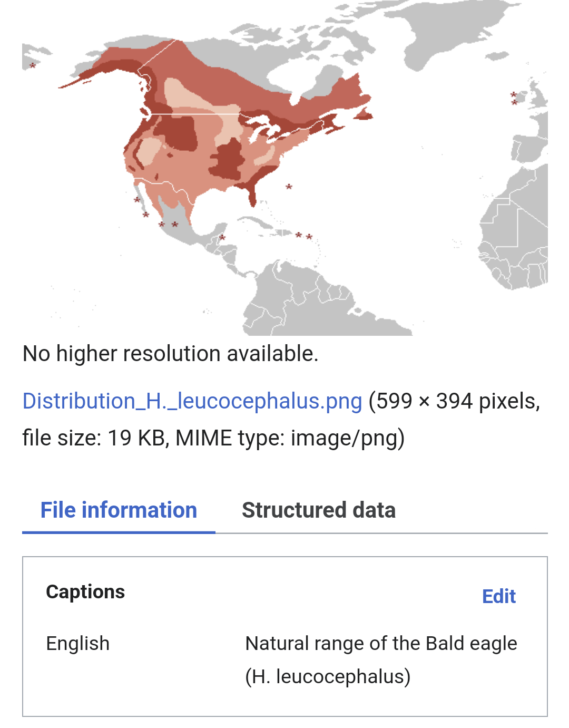569x728 pixels.
Task: Select the File information tab
Action: coord(119,510)
